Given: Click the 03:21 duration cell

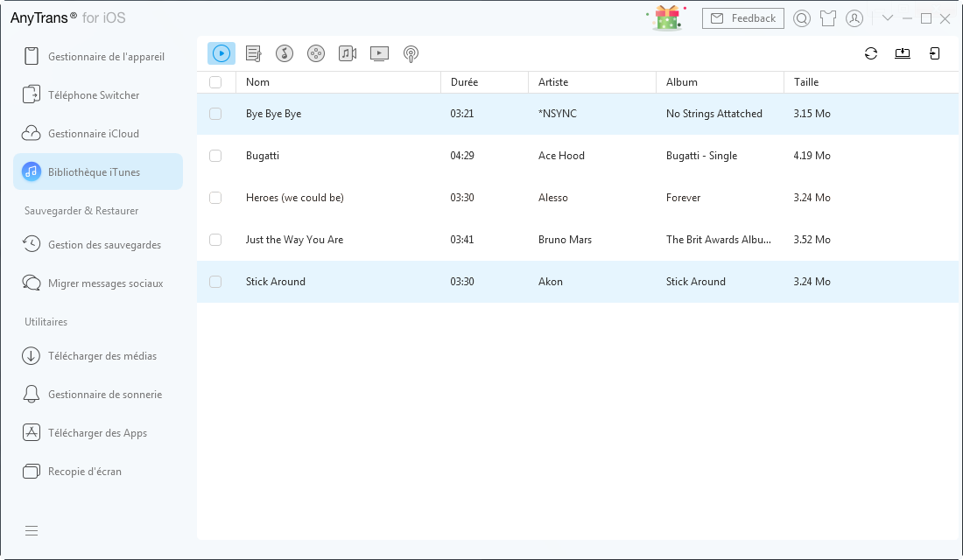Looking at the screenshot, I should pyautogui.click(x=462, y=114).
